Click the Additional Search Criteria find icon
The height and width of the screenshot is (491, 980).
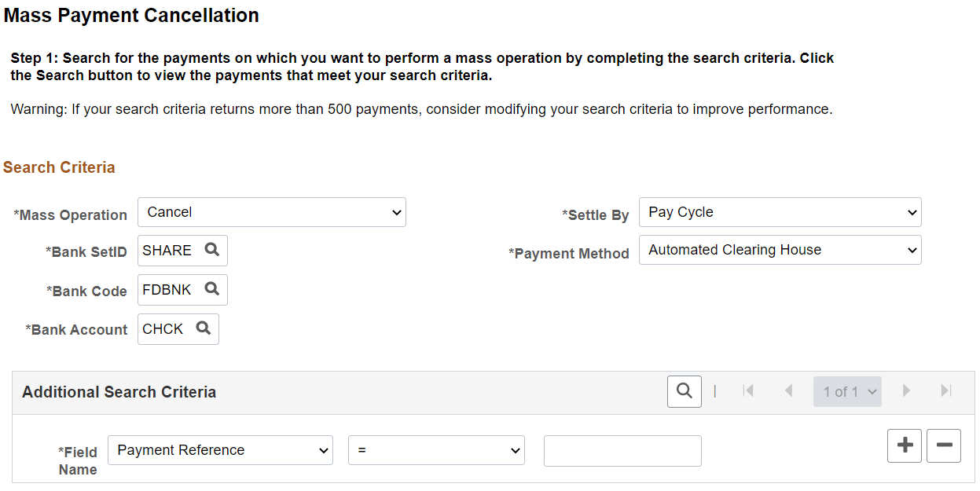684,390
